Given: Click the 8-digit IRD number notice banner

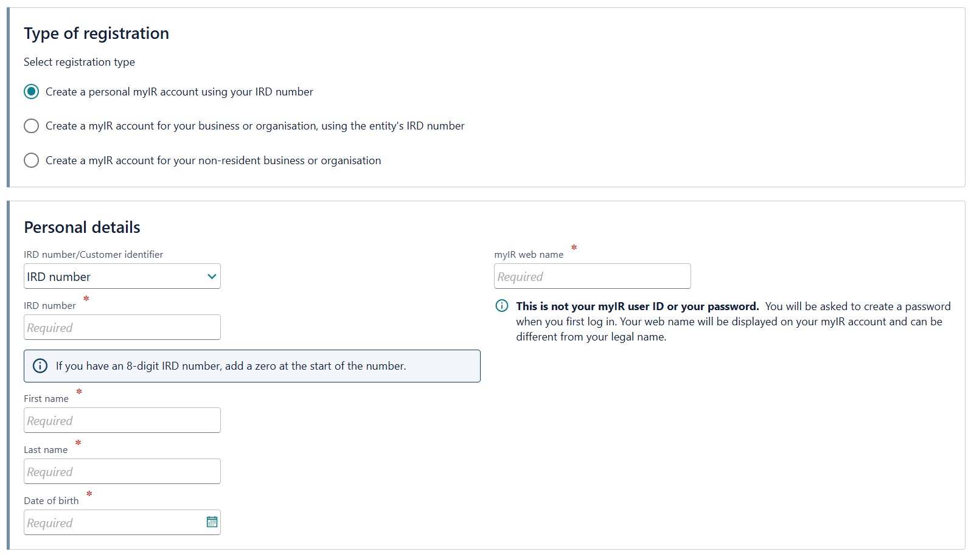Looking at the screenshot, I should pos(252,365).
